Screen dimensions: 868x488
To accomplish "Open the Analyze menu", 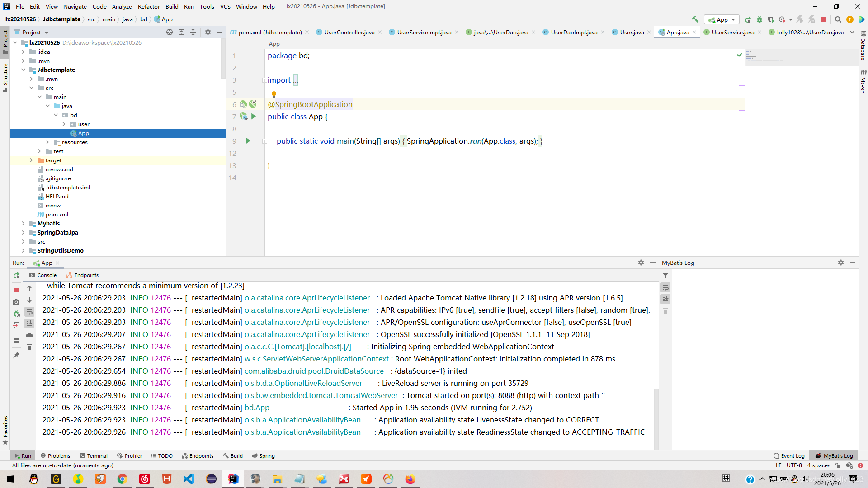I will (122, 6).
